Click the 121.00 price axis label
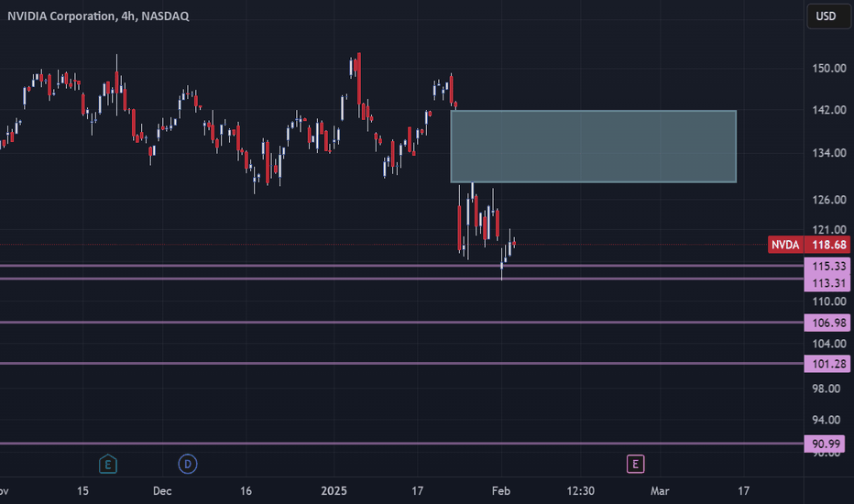Screen dimensions: 854x504 (829, 229)
